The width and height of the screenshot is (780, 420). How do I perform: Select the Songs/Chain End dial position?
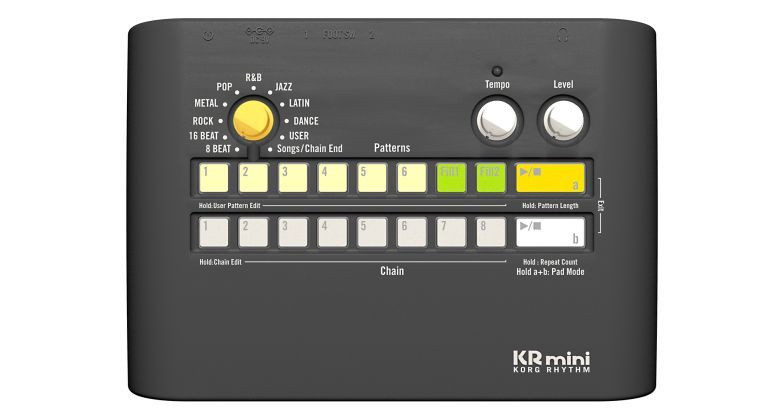click(x=307, y=149)
